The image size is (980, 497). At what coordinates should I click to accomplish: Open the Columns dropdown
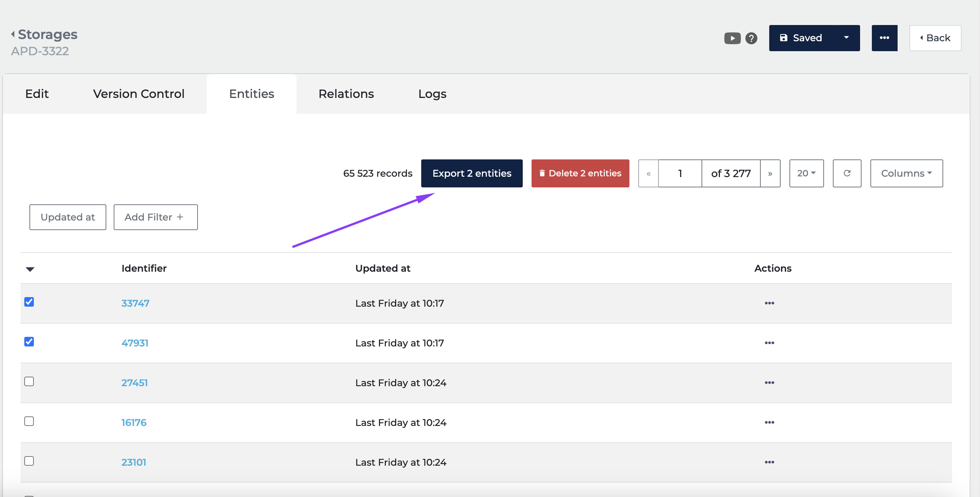coord(906,173)
